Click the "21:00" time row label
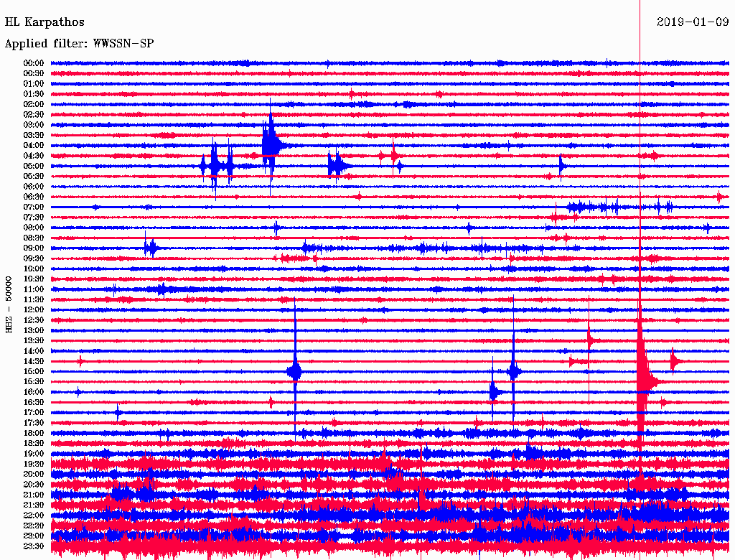 (34, 495)
